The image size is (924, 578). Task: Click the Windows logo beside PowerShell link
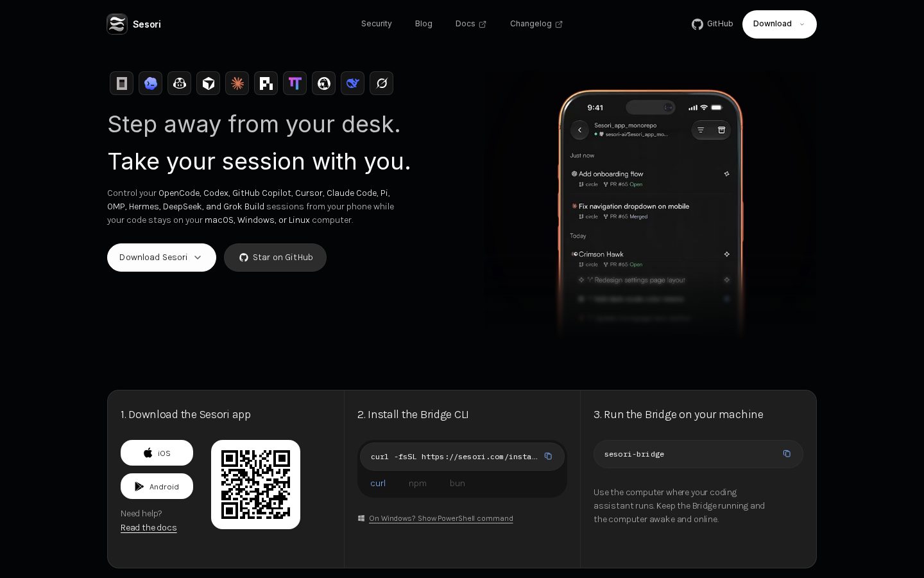click(361, 518)
